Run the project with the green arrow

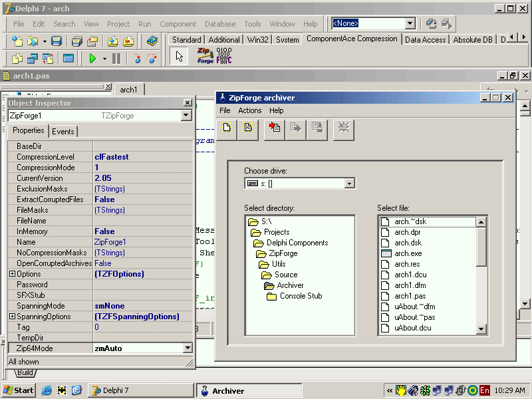[92, 59]
